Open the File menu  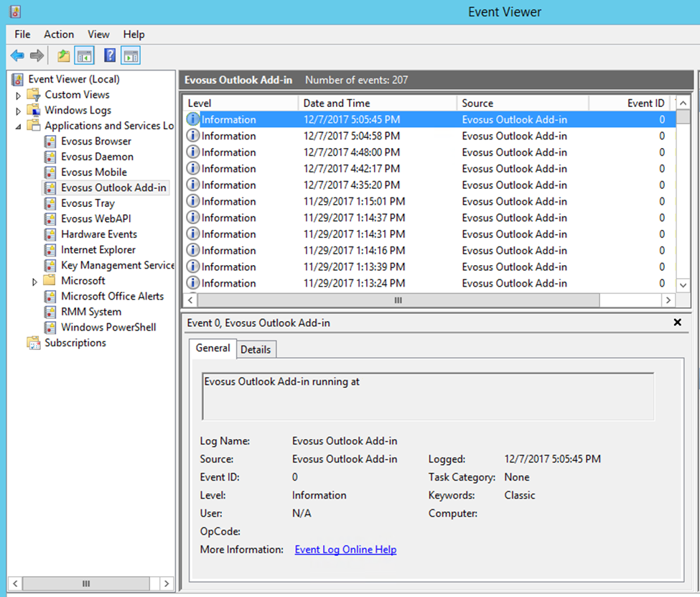pos(22,34)
